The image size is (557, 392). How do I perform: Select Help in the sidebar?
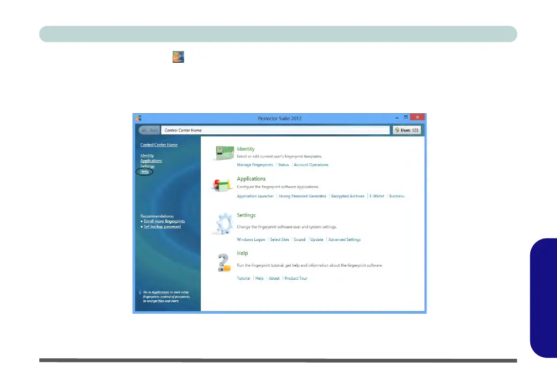tap(144, 172)
